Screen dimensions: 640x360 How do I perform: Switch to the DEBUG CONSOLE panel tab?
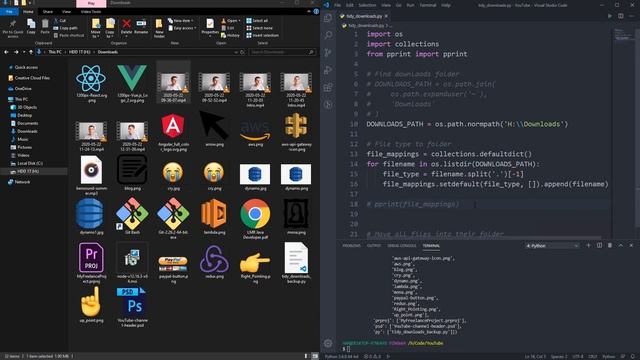[402, 246]
